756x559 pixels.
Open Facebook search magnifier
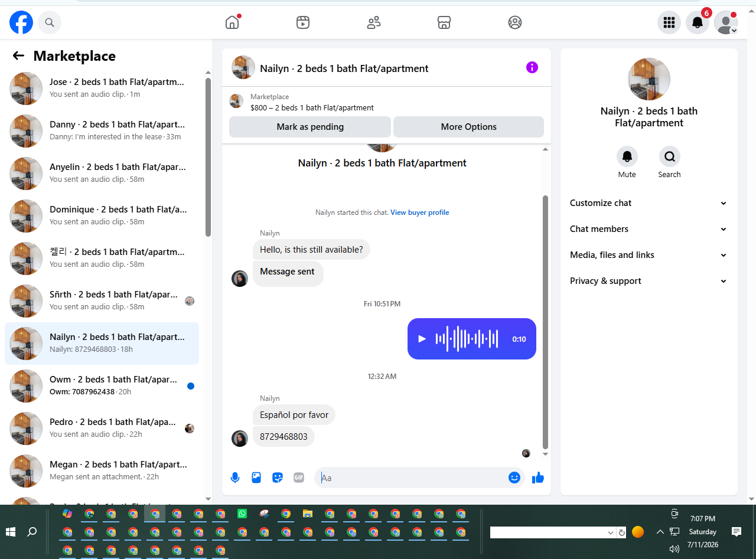(50, 22)
